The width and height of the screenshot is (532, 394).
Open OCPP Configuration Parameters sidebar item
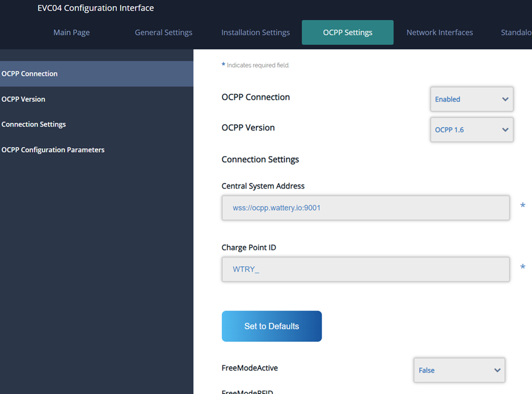53,150
